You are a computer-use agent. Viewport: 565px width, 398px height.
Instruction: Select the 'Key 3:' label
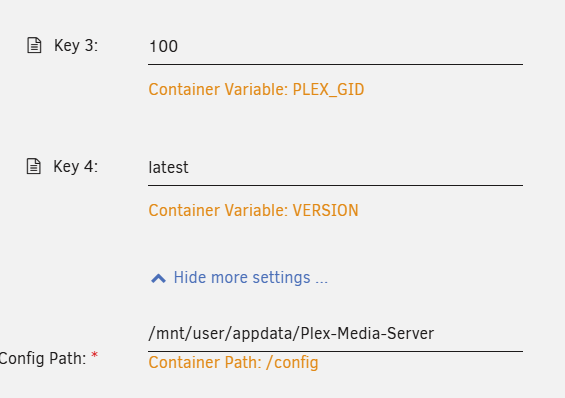(x=76, y=46)
